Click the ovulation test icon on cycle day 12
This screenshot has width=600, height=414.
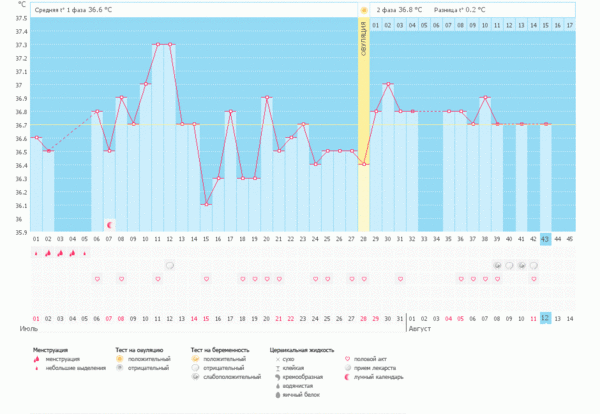[170, 265]
